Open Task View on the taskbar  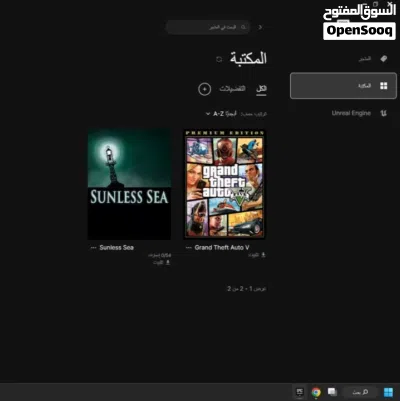[332, 392]
